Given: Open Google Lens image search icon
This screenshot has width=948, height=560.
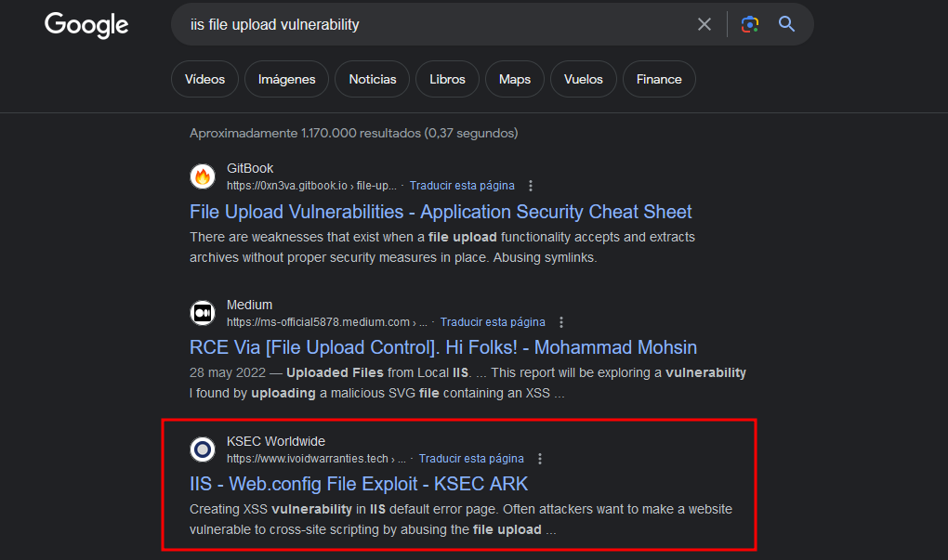Looking at the screenshot, I should coord(750,24).
